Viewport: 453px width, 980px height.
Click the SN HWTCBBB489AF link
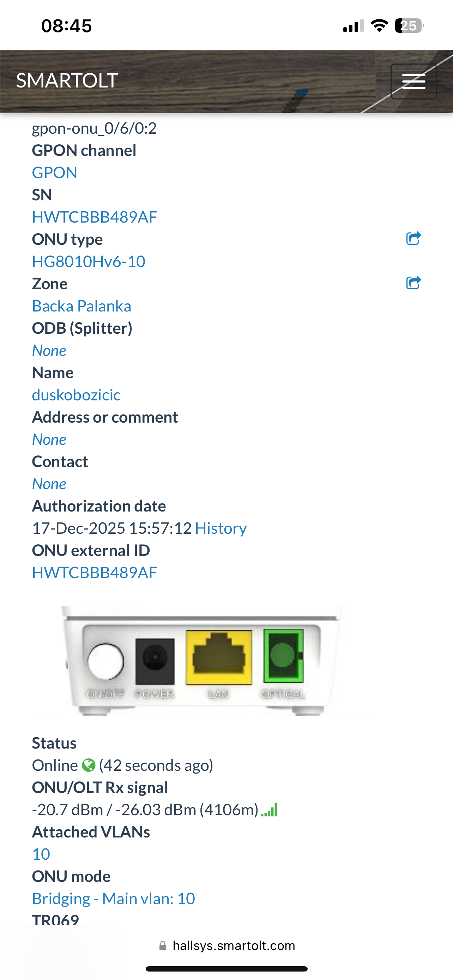point(94,217)
